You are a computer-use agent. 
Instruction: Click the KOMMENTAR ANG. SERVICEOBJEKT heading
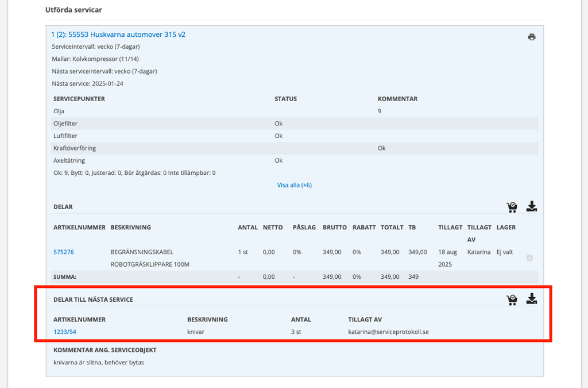pos(105,349)
